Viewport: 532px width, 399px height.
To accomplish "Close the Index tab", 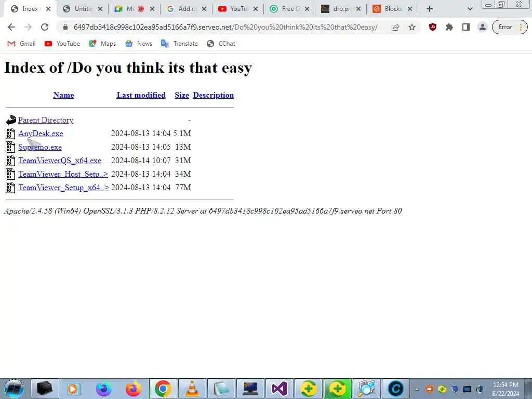I will 48,9.
